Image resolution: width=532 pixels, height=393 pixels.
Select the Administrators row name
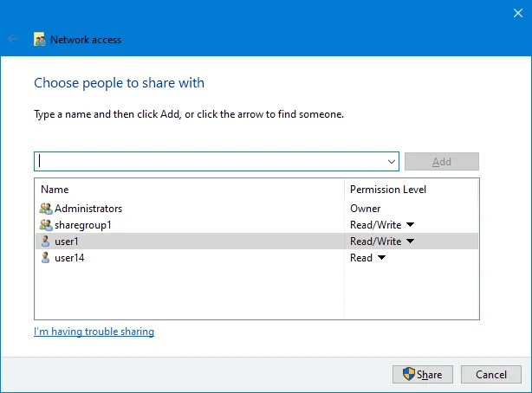(88, 209)
